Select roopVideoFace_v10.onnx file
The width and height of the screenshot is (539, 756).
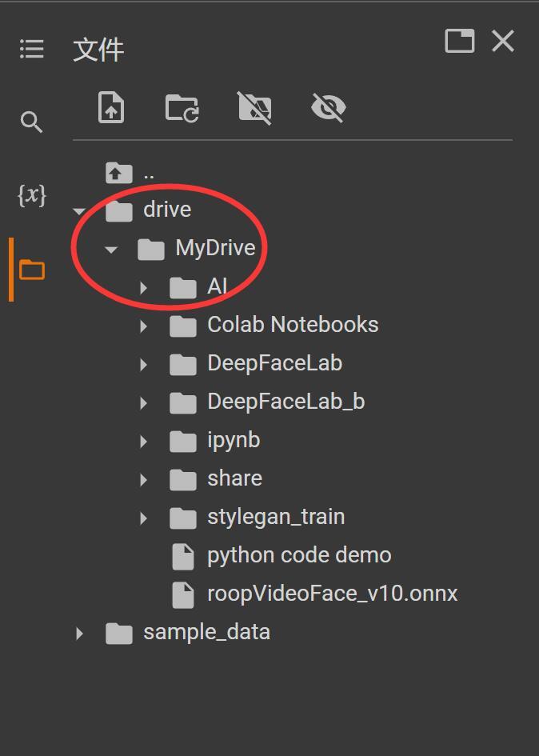pos(332,594)
